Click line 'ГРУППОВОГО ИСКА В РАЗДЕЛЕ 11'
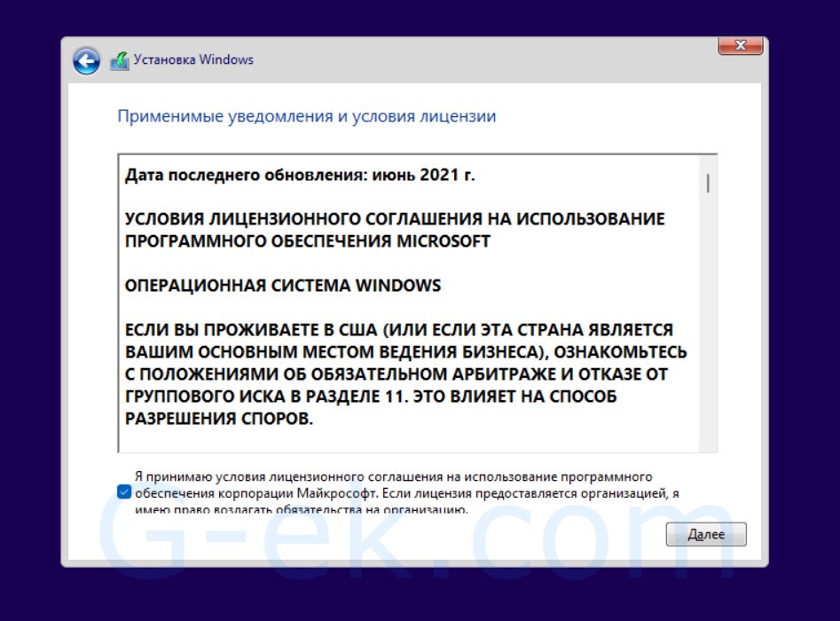 (x=371, y=396)
